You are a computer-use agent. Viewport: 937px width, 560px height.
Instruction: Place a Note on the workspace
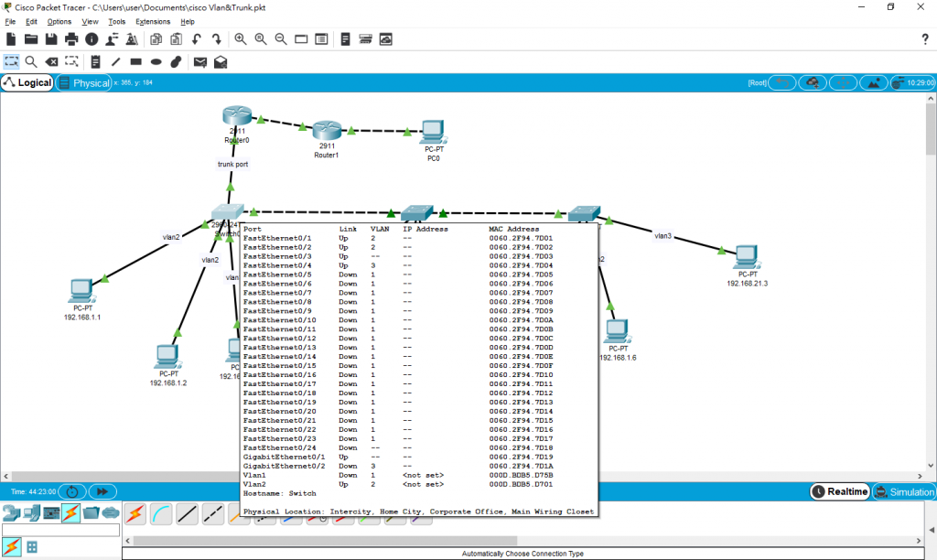(x=95, y=61)
